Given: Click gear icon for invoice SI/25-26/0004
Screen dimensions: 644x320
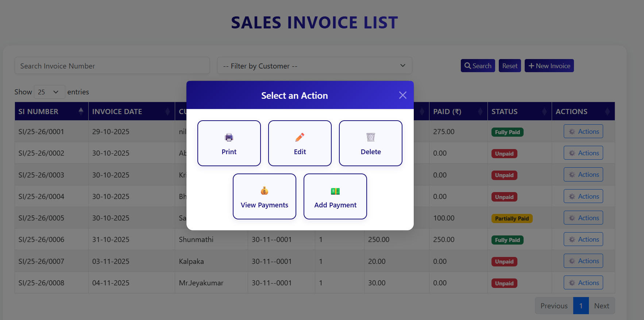Looking at the screenshot, I should pos(572,196).
